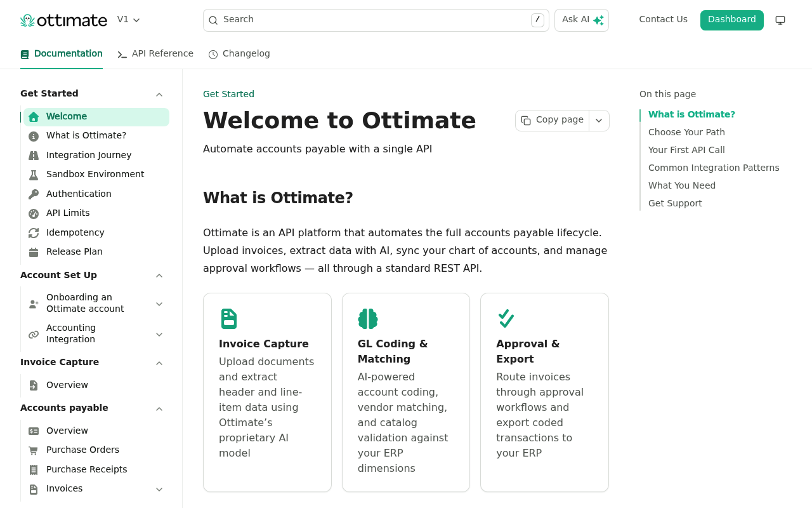
Task: Click the Approval & Export checkmark icon
Action: (506, 319)
